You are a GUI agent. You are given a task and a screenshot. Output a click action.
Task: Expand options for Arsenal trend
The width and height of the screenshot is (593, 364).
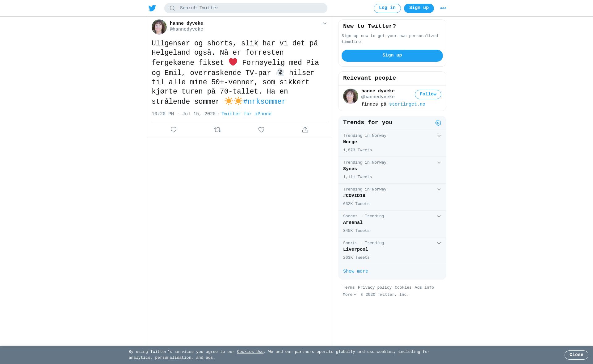click(439, 216)
